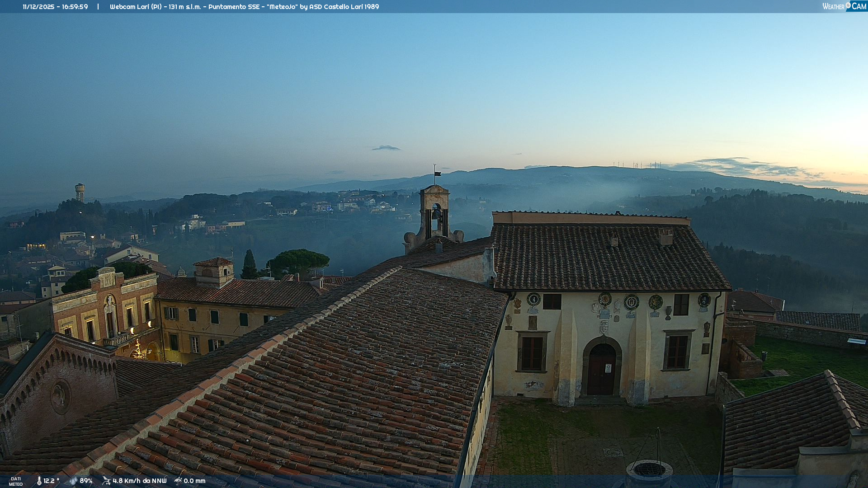Click the ASD Castello Lari 1989 credit text
868x488 pixels.
pyautogui.click(x=344, y=7)
